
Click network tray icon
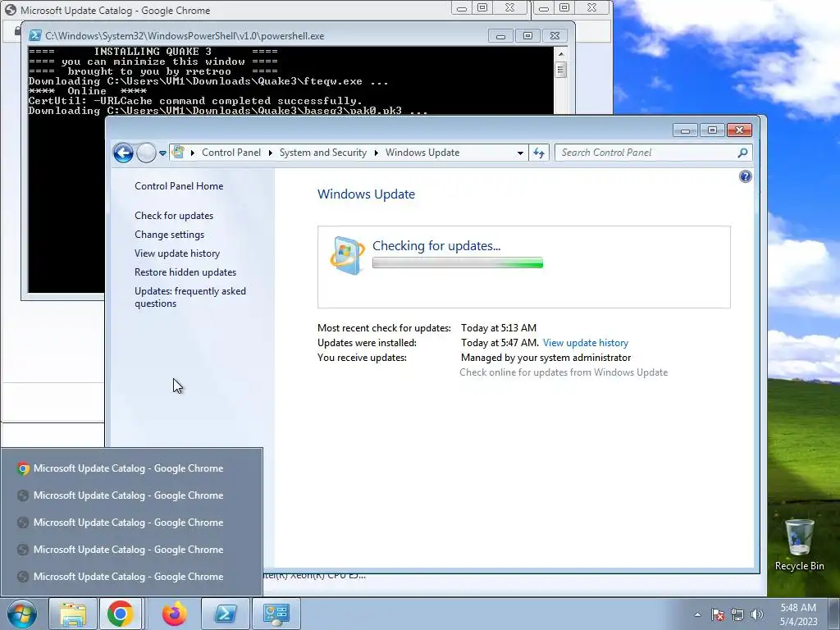pyautogui.click(x=737, y=615)
